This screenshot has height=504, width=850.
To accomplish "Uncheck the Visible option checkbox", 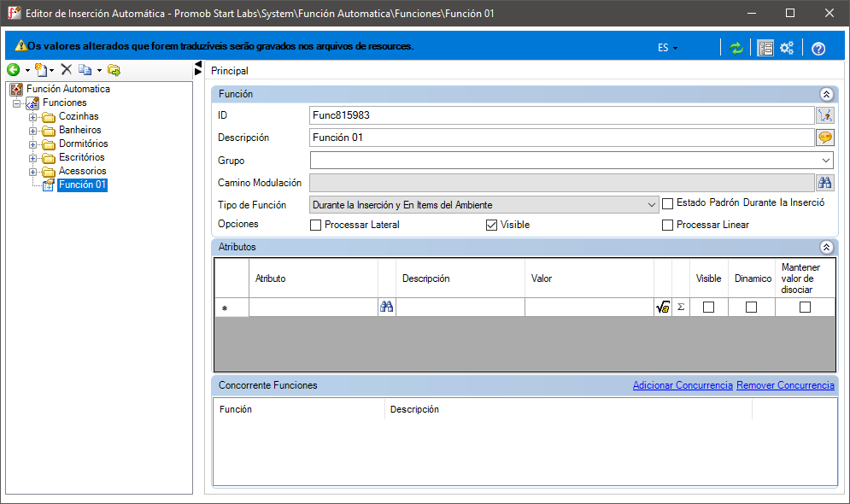I will pos(492,225).
